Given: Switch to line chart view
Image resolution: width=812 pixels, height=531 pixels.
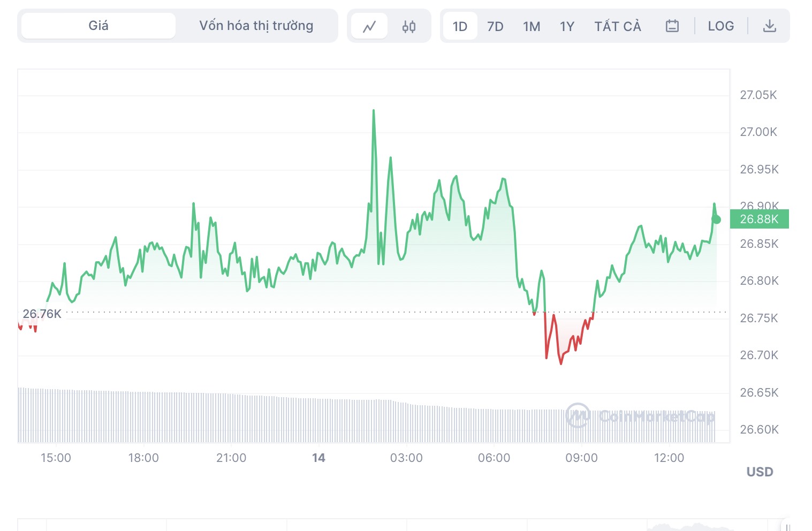Looking at the screenshot, I should [x=369, y=26].
